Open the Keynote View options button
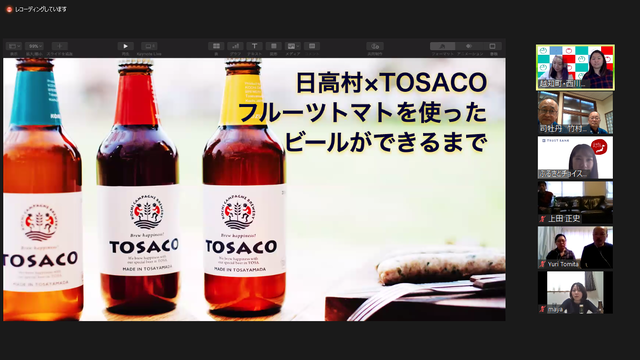 coord(13,46)
